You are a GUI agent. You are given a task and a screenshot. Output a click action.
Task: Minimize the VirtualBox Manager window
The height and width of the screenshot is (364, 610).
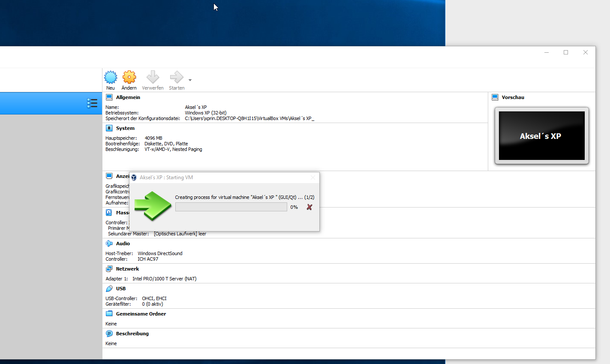pos(547,52)
